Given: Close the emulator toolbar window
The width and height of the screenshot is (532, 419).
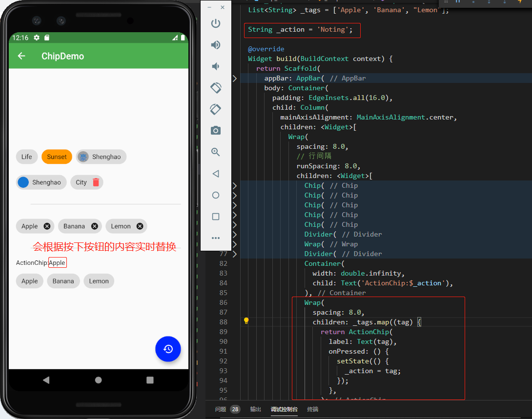Looking at the screenshot, I should point(223,7).
